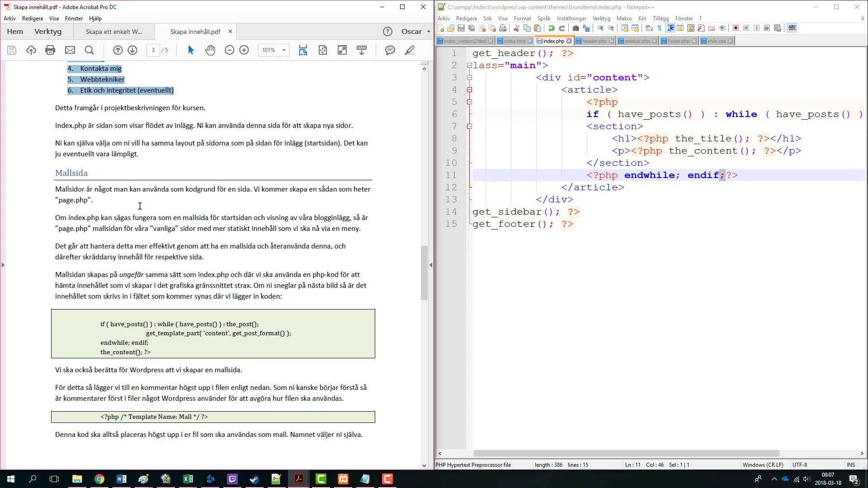868x488 pixels.
Task: Click the page number input field
Action: [x=153, y=50]
